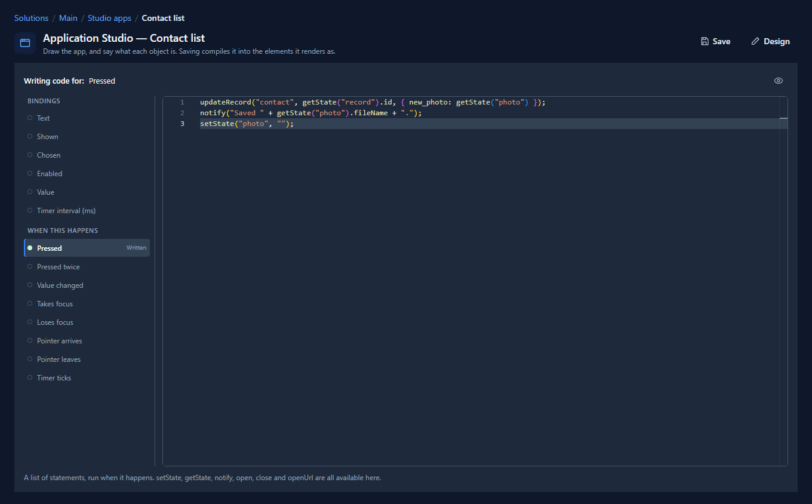Select the Pressed event
The image size is (812, 504).
coord(87,248)
